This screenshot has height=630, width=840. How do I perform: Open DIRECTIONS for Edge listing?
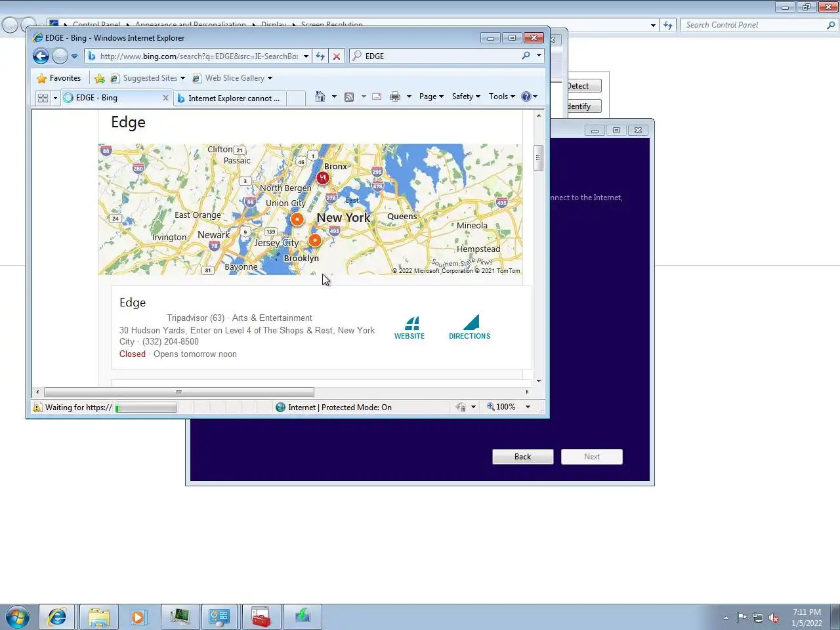pyautogui.click(x=470, y=327)
